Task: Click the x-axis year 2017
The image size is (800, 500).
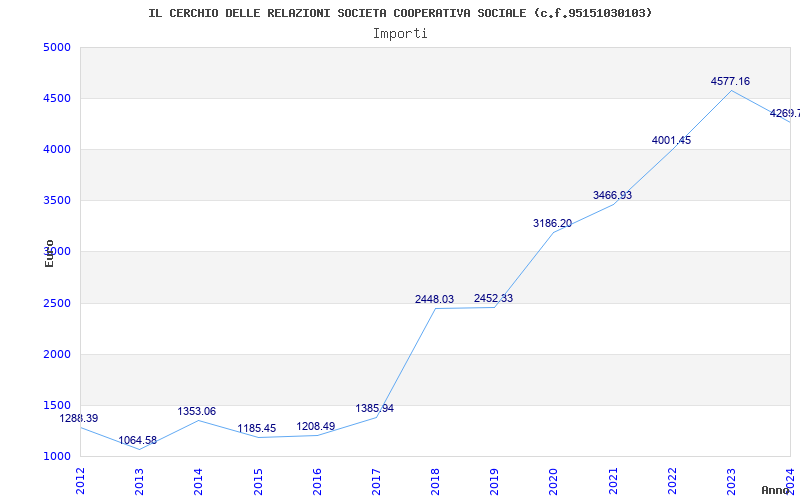Action: point(377,481)
